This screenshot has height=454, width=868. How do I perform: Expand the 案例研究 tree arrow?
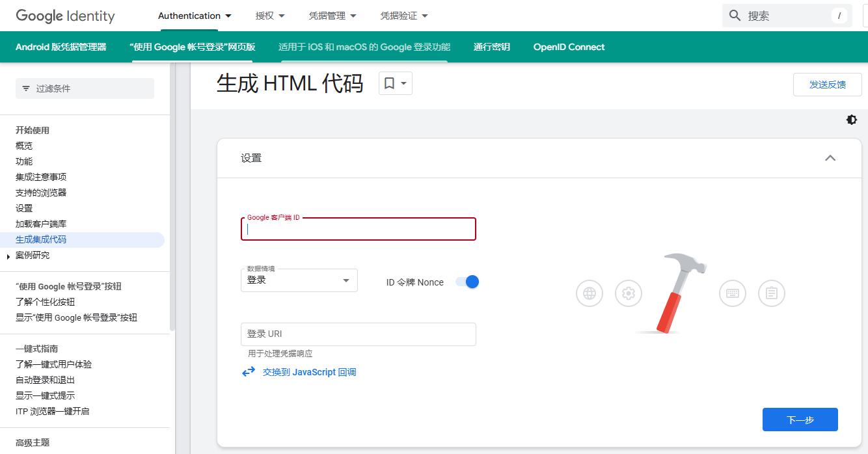pyautogui.click(x=8, y=256)
